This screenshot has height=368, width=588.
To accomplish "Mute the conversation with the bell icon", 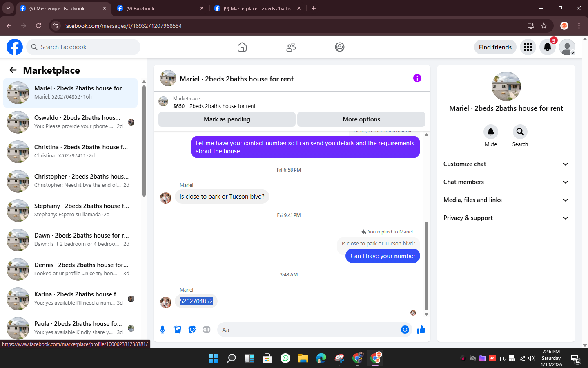I will click(491, 132).
